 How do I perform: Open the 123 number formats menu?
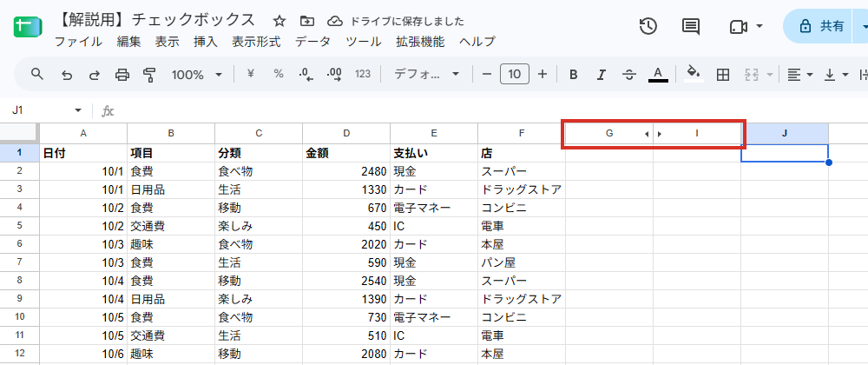coord(363,74)
